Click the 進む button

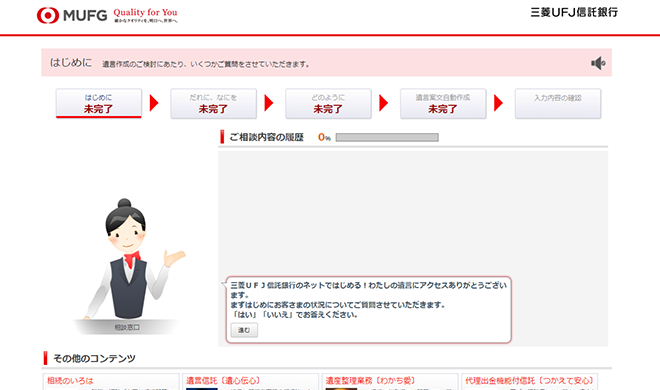coord(244,330)
